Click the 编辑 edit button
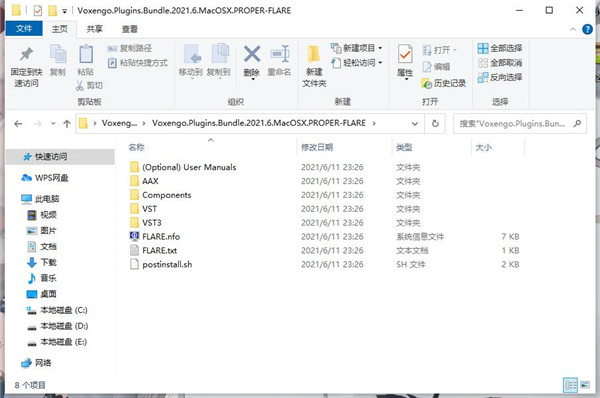The width and height of the screenshot is (600, 398). pyautogui.click(x=436, y=67)
